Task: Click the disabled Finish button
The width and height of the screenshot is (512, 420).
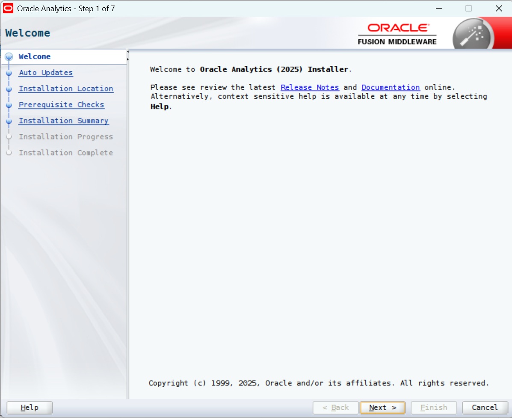Action: coord(433,407)
